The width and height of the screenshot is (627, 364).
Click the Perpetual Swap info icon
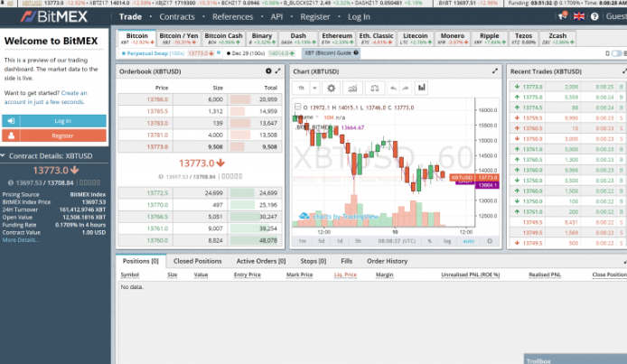point(219,52)
